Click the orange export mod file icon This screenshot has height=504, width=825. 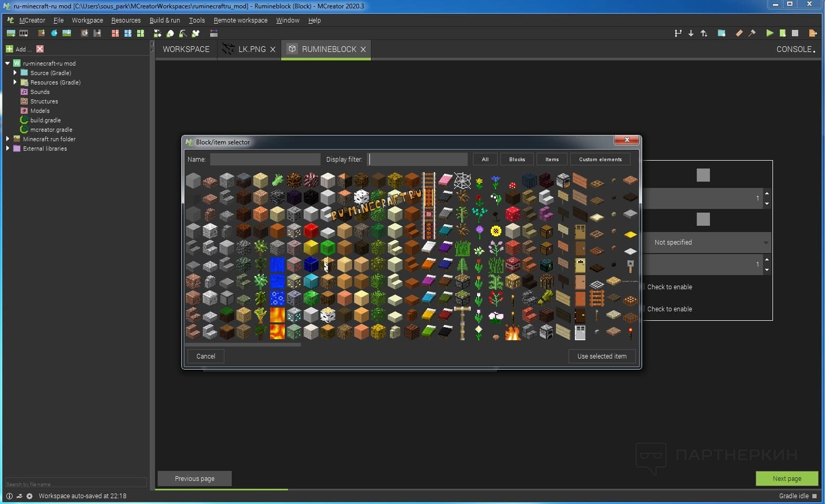pyautogui.click(x=812, y=33)
